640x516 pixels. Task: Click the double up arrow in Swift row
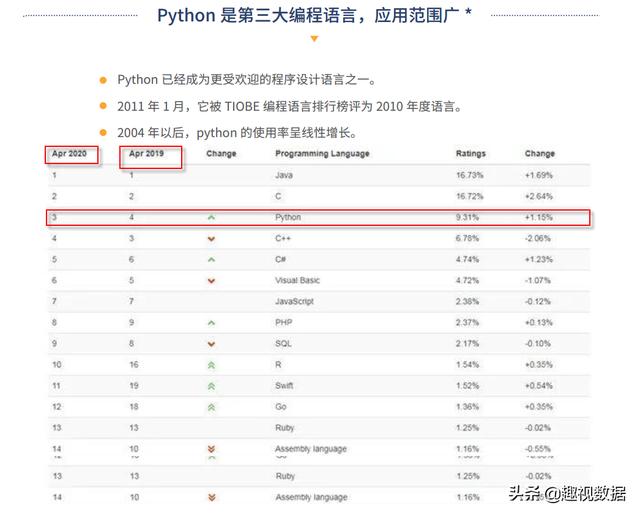(211, 386)
